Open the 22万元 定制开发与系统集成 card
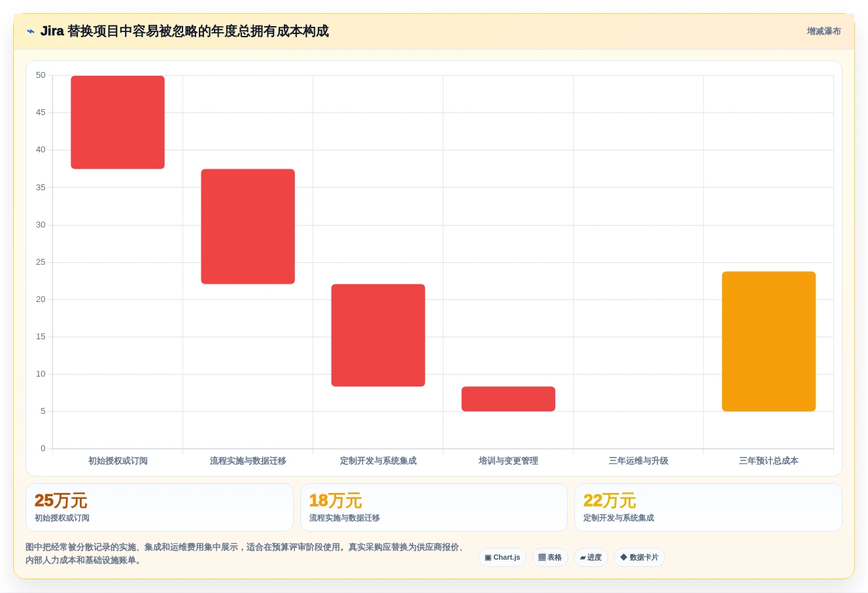 708,507
